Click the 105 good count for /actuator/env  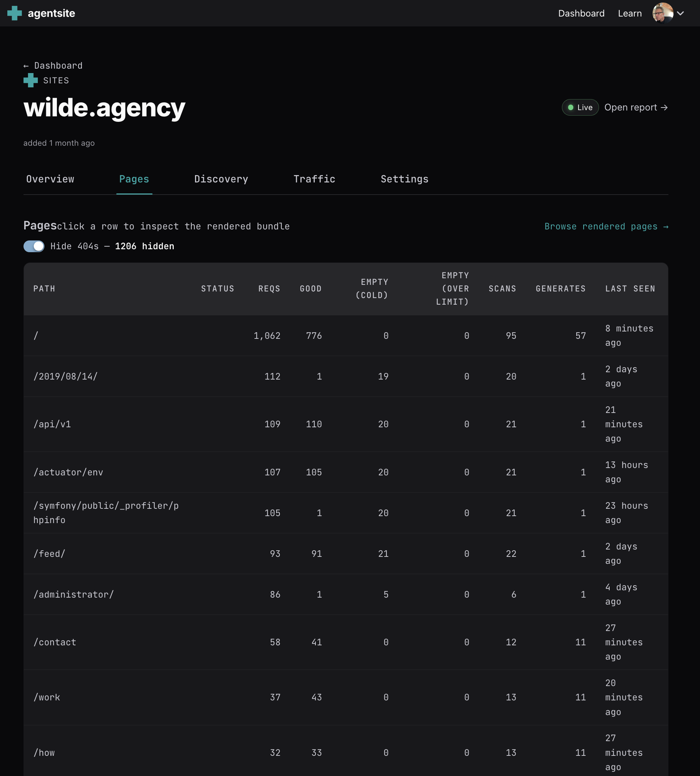pyautogui.click(x=314, y=472)
